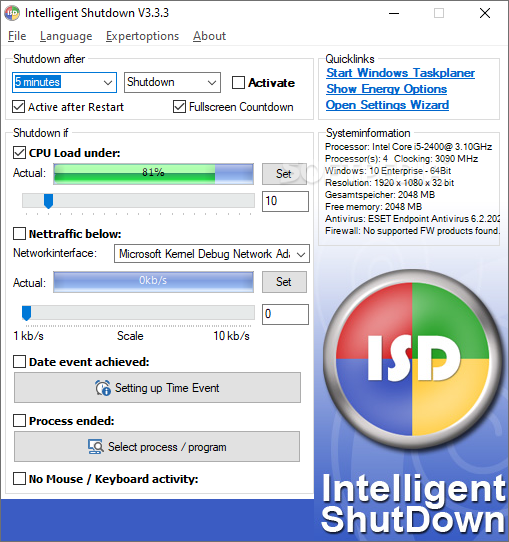Click the nettraffic threshold slider thumb
The image size is (509, 542).
pos(27,313)
